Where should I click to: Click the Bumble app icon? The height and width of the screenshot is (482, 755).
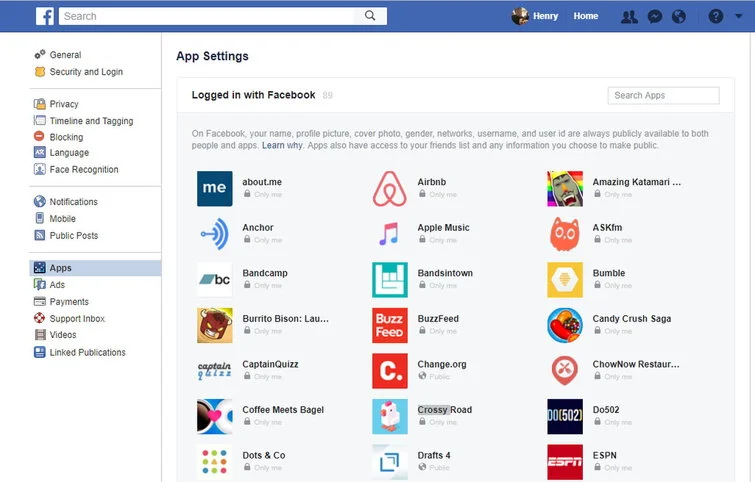click(564, 280)
